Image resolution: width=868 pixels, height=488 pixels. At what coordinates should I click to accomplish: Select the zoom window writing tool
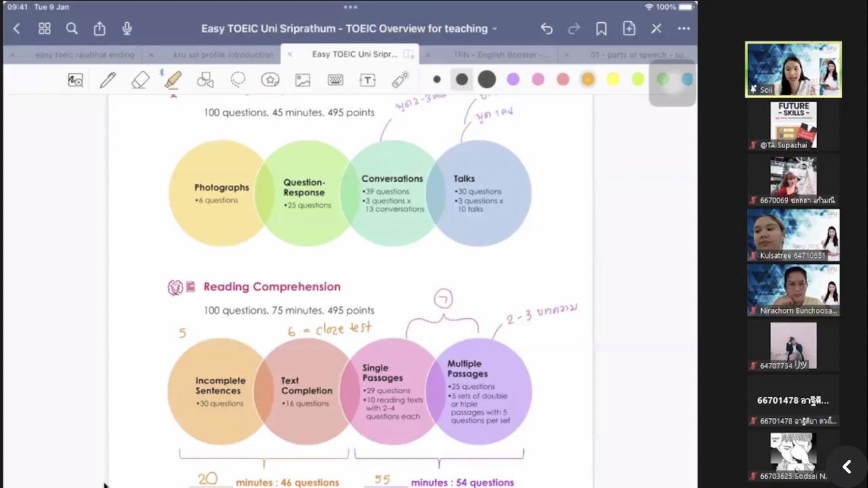(x=76, y=80)
